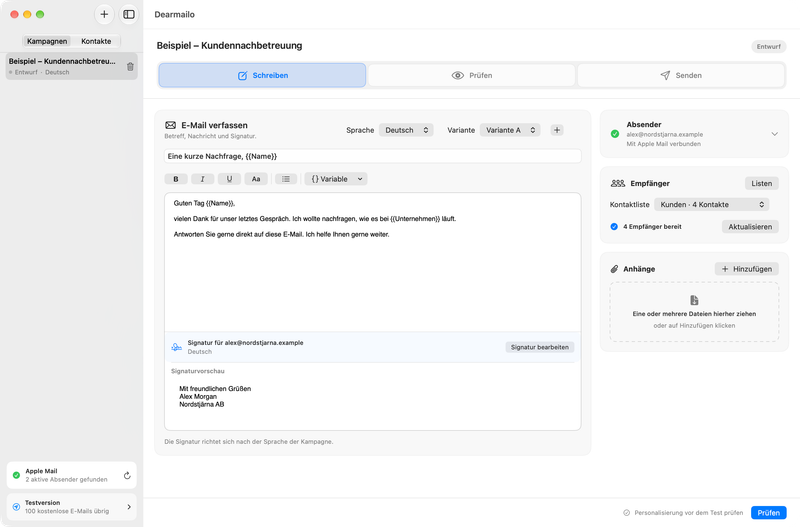Click the Empfänger people icon
800x527 pixels.
617,183
